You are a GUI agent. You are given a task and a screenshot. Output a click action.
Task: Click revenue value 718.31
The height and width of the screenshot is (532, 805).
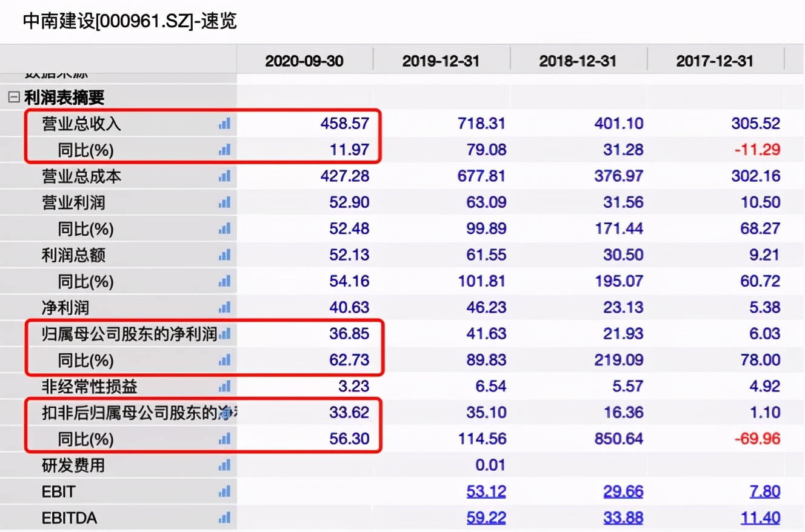pos(482,124)
